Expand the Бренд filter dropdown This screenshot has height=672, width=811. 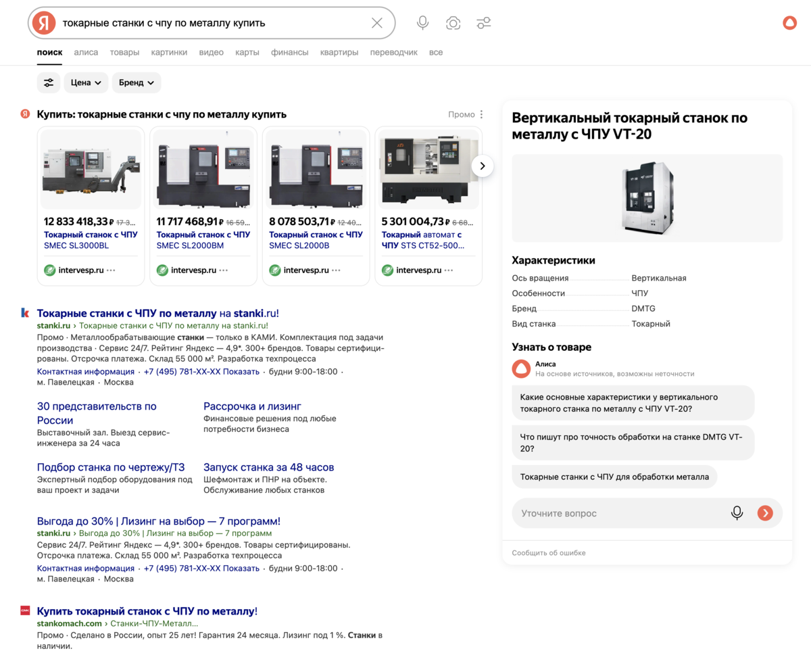[137, 82]
